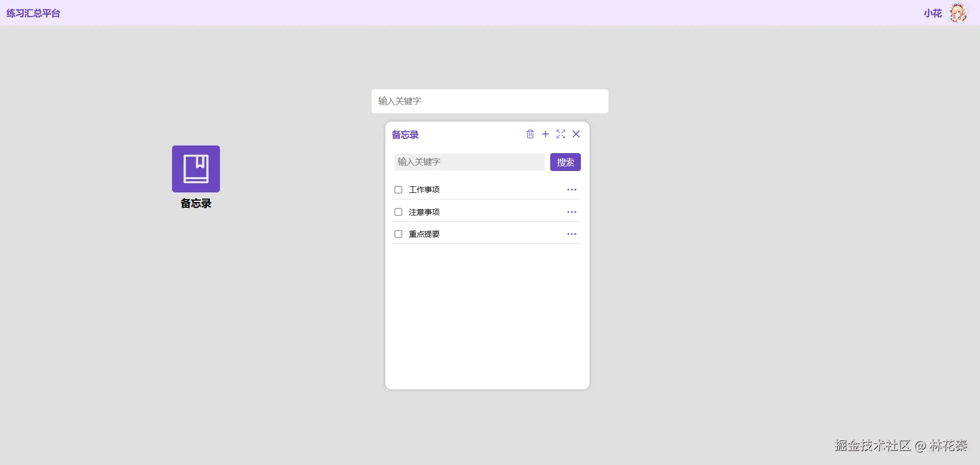The image size is (980, 465).
Task: Select the 工作事项 list item text
Action: tap(425, 189)
